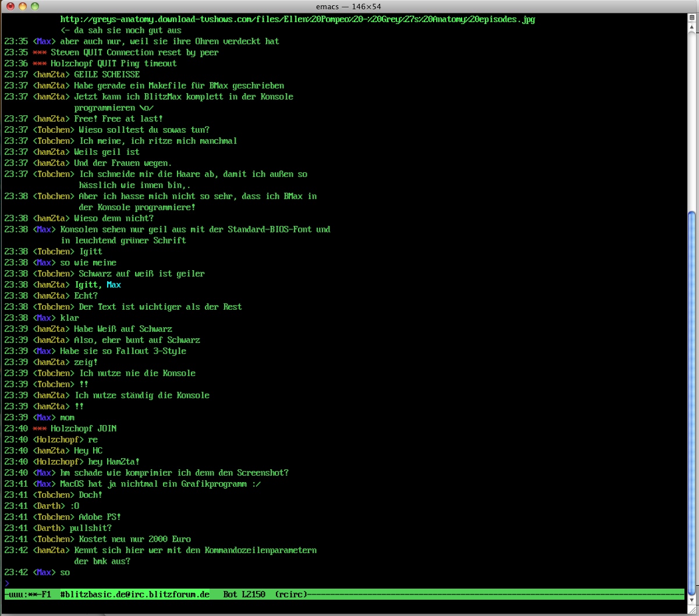
Task: Click the red asterisks before Holzchopf JOIN
Action: (x=40, y=429)
